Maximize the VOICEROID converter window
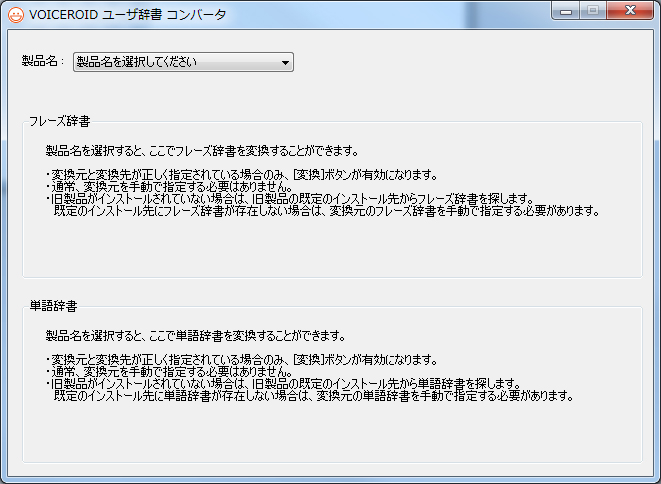Screen dimensions: 661x484 coord(593,11)
